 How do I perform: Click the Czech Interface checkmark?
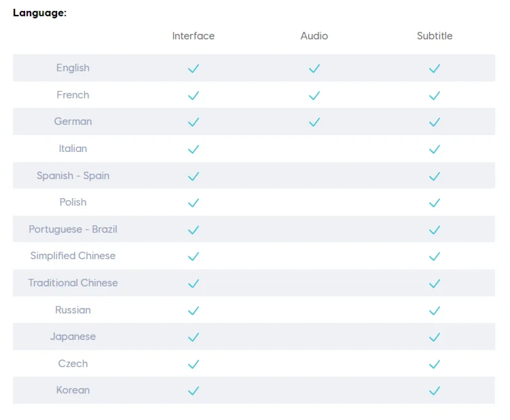coord(194,364)
